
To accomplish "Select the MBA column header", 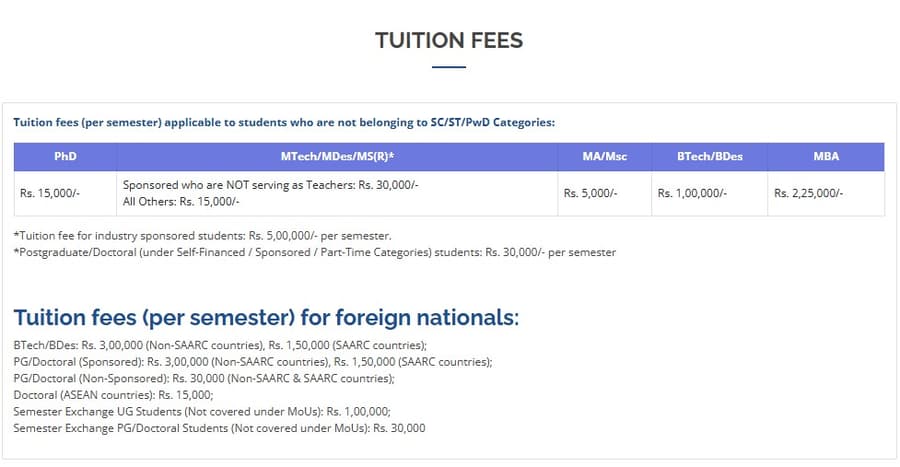I will (x=826, y=157).
